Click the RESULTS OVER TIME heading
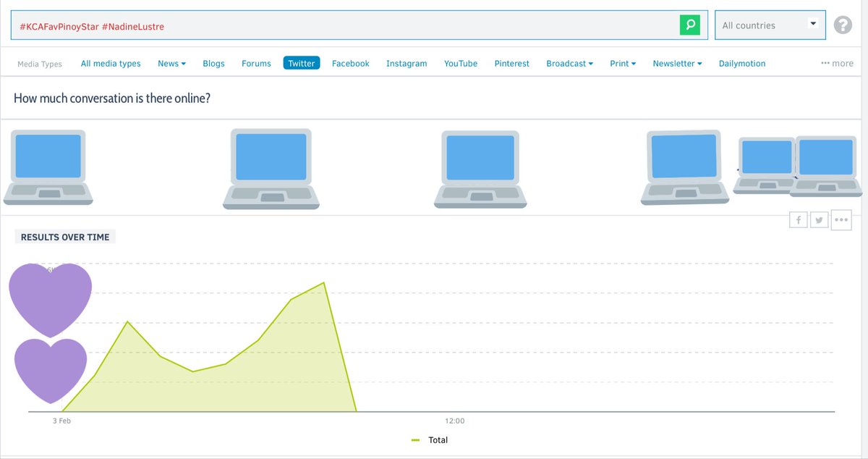 click(x=65, y=237)
